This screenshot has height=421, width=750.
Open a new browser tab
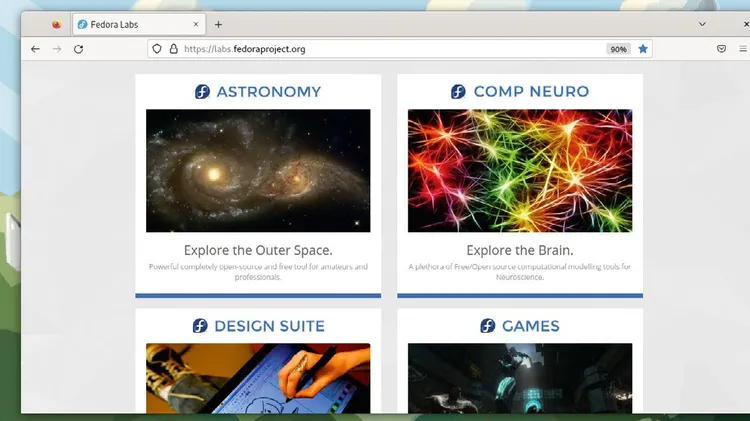pos(218,24)
